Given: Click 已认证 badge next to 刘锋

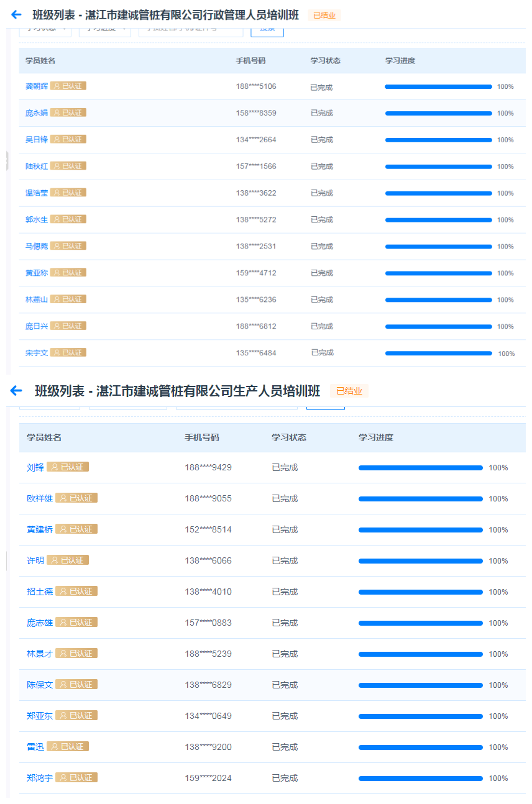Looking at the screenshot, I should [68, 467].
